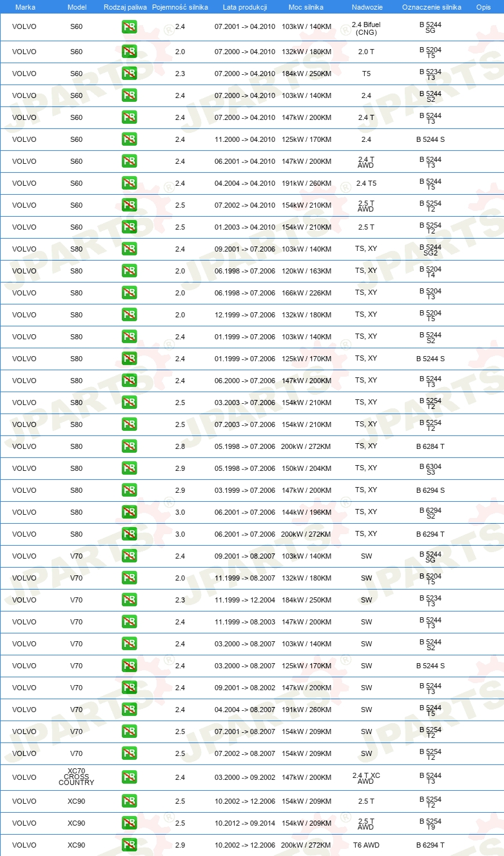Select the petrol icon in the XC90 T6 AWD row
The image size is (504, 856).
(129, 845)
